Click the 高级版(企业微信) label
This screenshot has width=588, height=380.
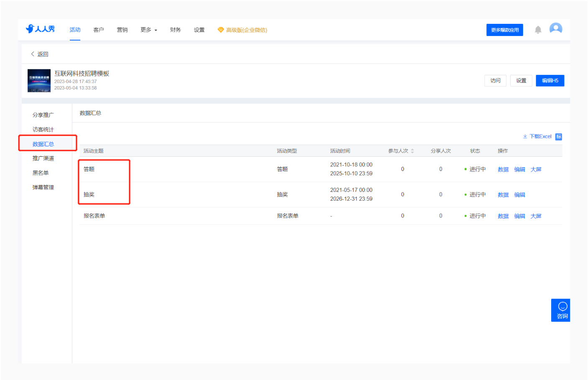click(246, 30)
